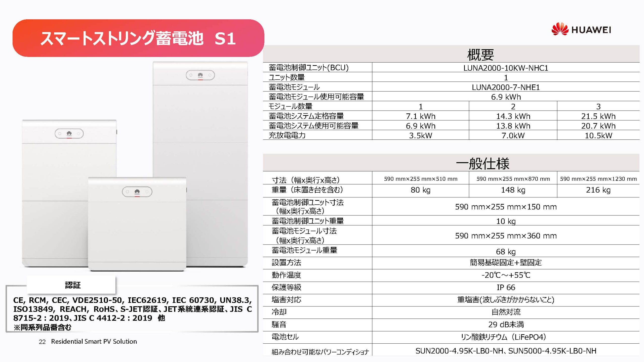
Task: Select the LUNA2000-10KW-NHC1 cell
Action: [506, 68]
